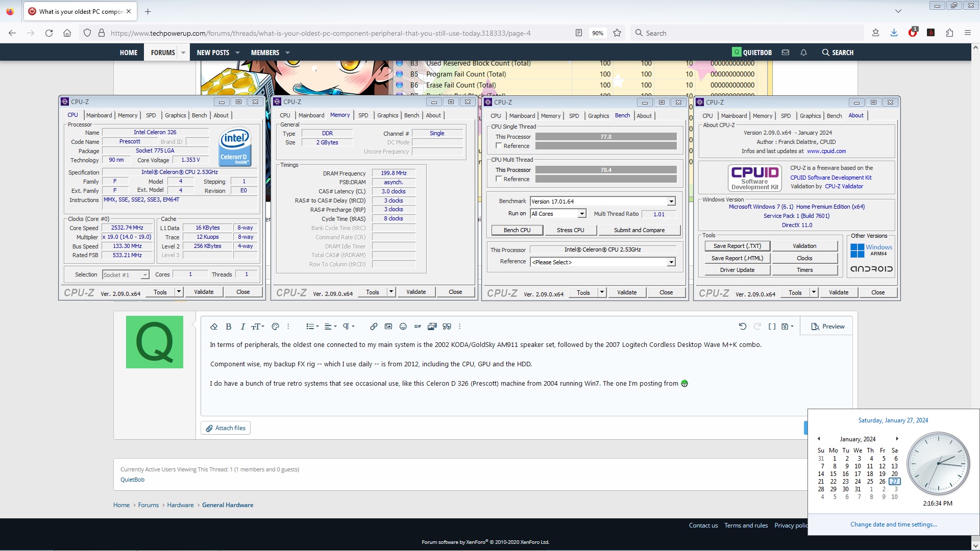Open the www.cpuid.com link

point(826,151)
